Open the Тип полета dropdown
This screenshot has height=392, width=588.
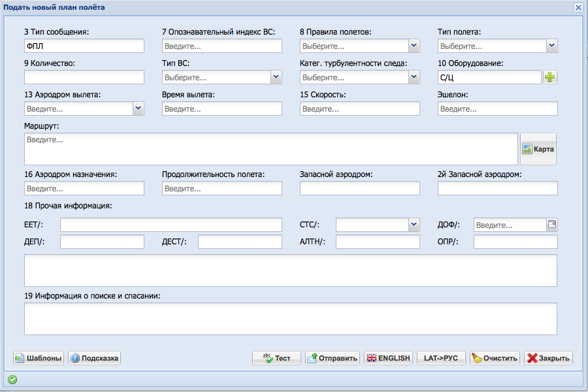pyautogui.click(x=551, y=46)
